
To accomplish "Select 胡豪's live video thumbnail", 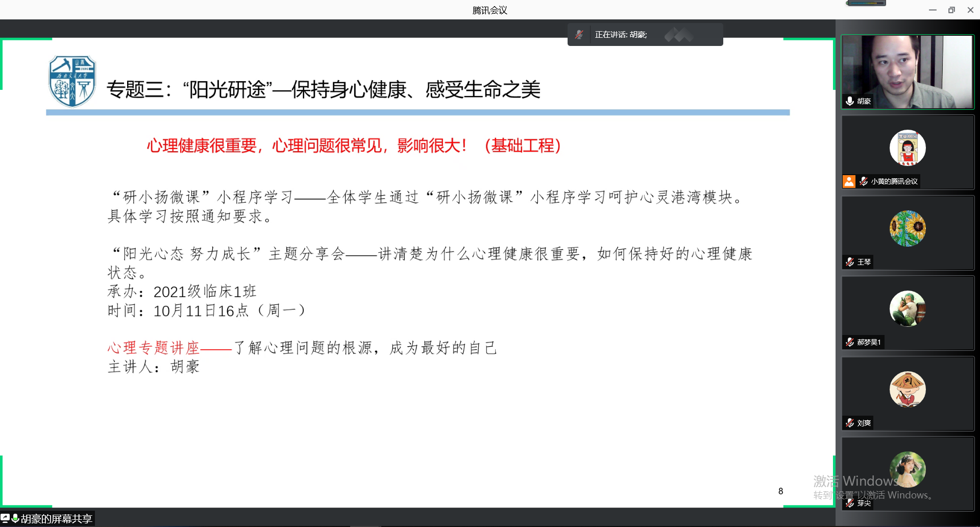I will (908, 71).
